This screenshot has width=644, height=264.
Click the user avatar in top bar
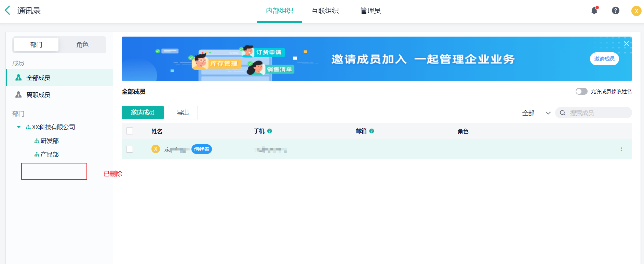click(636, 11)
